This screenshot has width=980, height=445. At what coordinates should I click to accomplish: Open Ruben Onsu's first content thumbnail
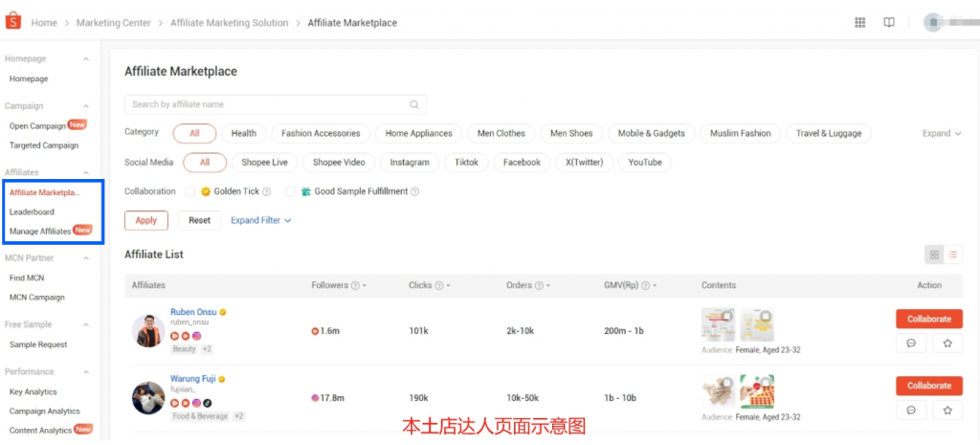718,324
